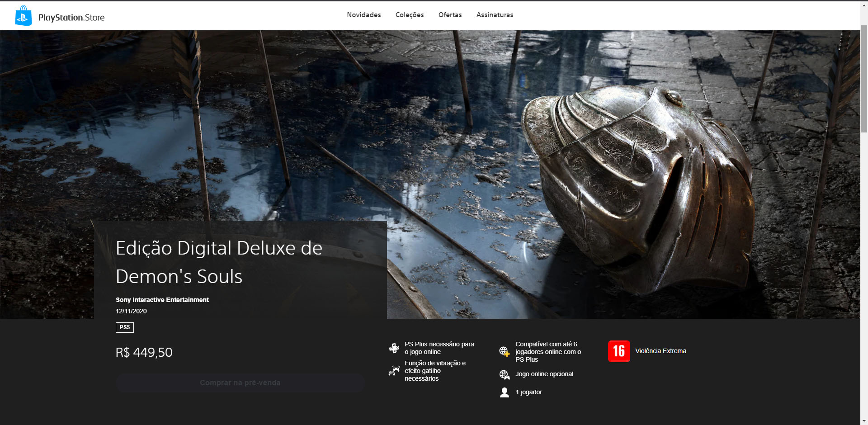This screenshot has width=868, height=425.
Task: Click Compatível com até 6 jogadores online text
Action: [548, 352]
